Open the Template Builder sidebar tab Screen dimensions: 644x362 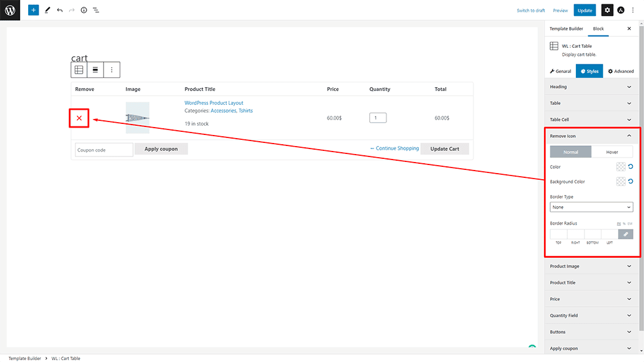click(x=567, y=29)
